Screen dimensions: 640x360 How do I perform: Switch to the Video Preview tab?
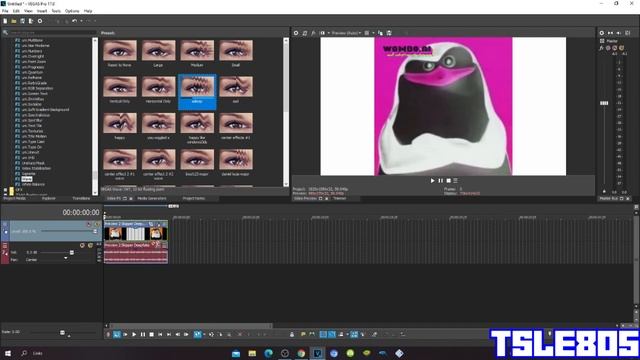click(x=305, y=198)
